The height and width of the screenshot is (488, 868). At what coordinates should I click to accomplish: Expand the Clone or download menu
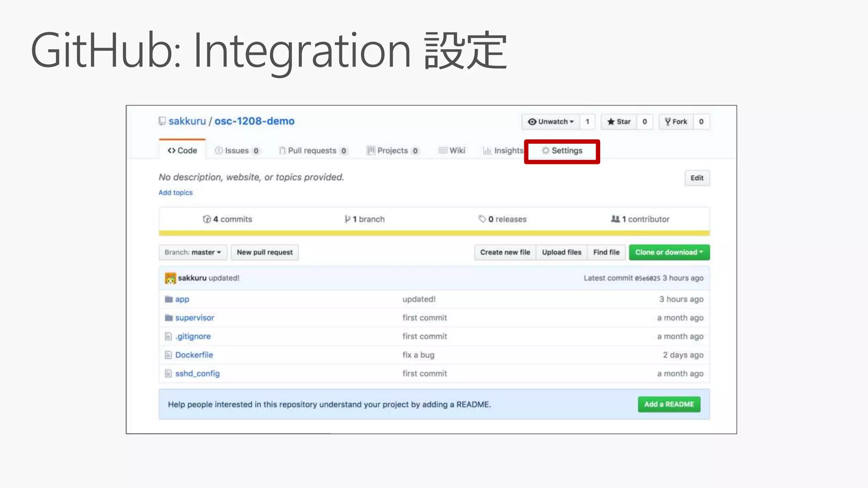[669, 252]
